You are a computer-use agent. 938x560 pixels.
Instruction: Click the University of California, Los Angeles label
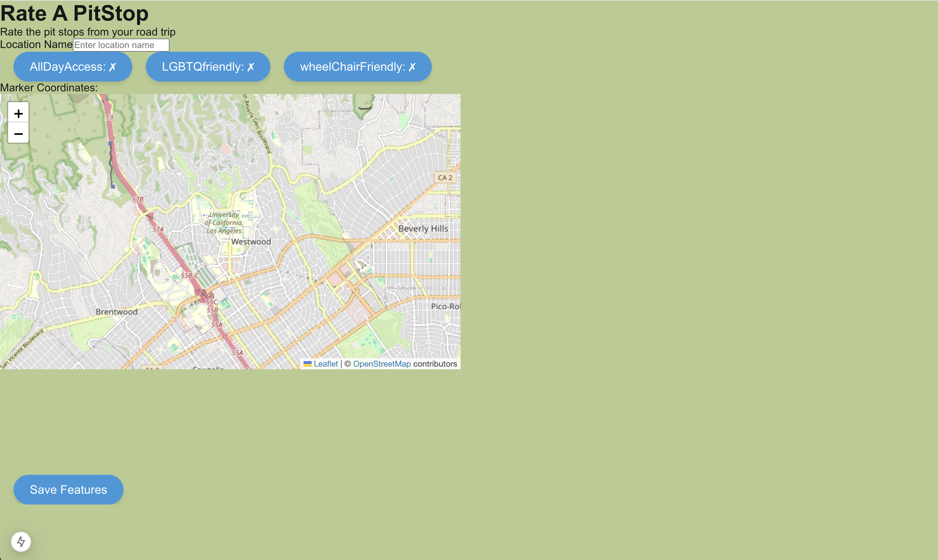224,223
